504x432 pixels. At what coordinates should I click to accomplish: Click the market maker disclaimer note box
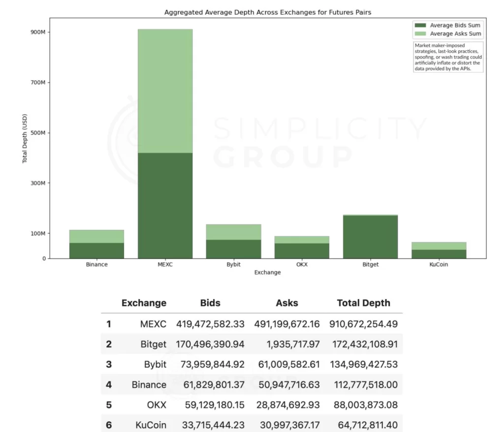(448, 57)
